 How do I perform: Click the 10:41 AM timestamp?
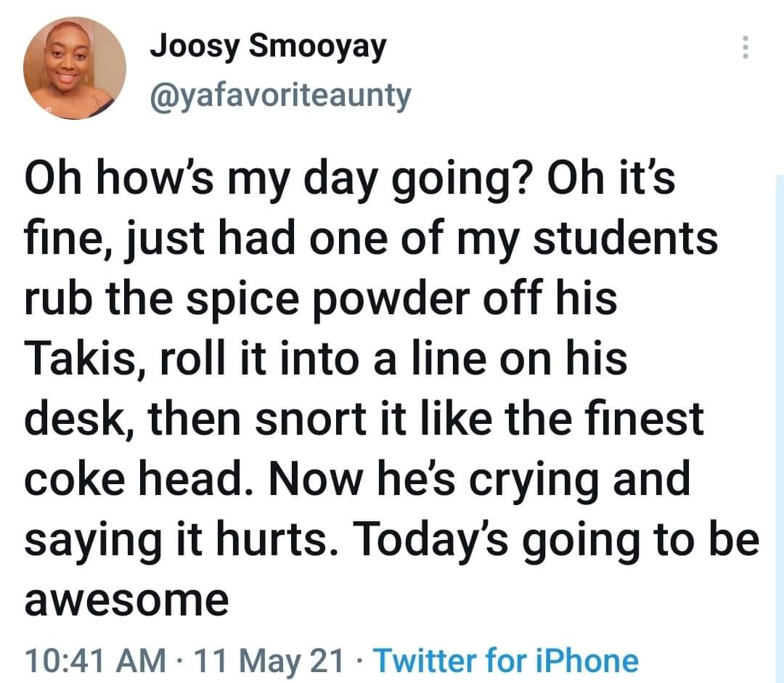[94, 660]
